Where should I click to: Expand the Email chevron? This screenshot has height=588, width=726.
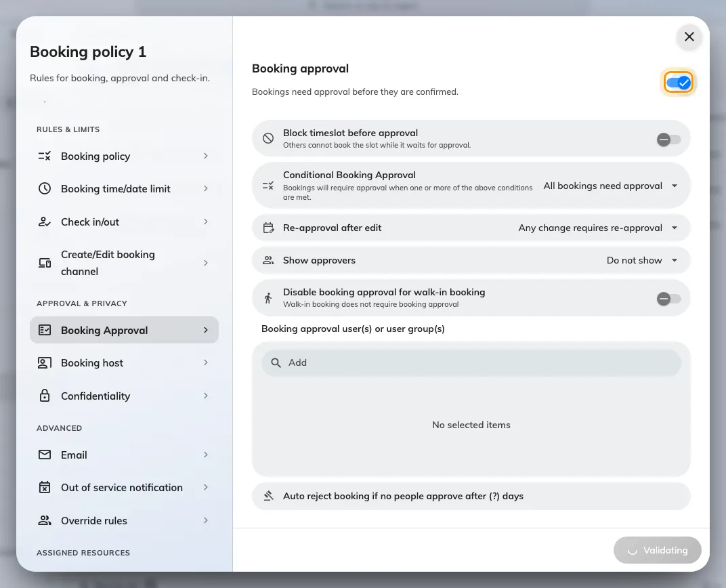pos(206,455)
